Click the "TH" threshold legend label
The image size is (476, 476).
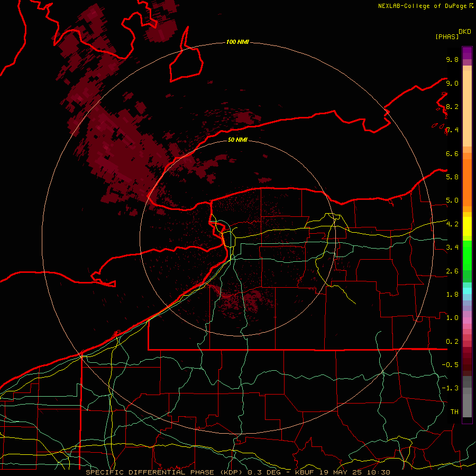click(454, 412)
